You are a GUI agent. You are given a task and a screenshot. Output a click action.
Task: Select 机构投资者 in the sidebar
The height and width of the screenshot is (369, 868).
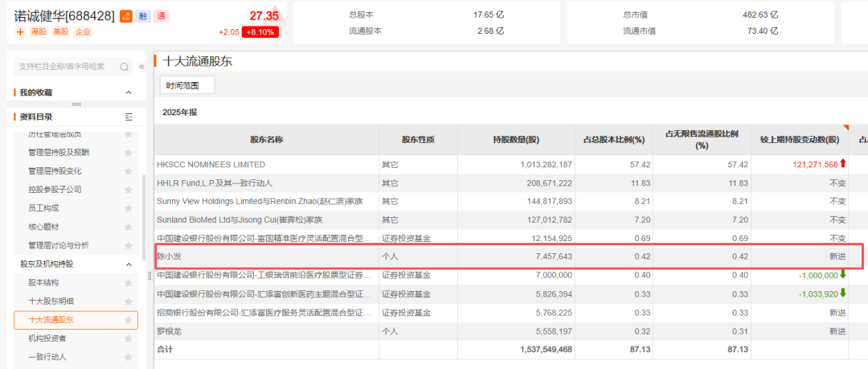click(x=47, y=338)
